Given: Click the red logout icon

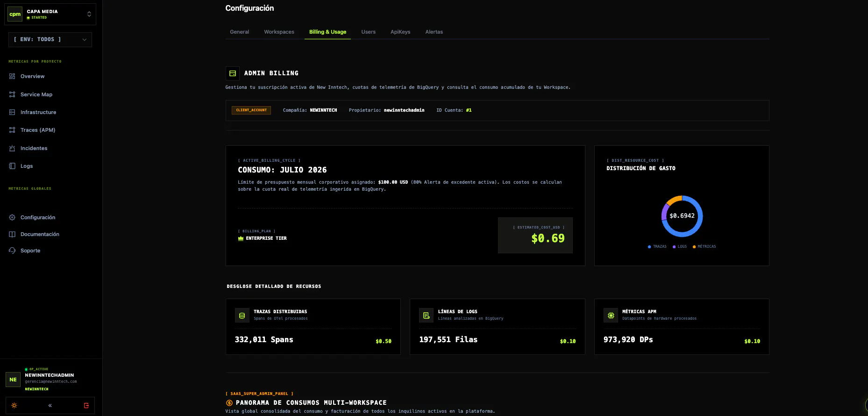Looking at the screenshot, I should click(86, 406).
